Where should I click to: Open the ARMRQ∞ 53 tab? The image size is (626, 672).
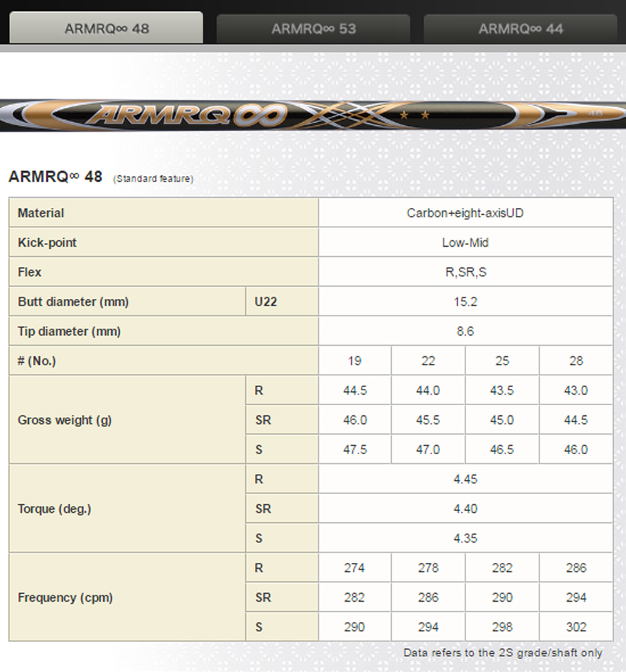(313, 29)
